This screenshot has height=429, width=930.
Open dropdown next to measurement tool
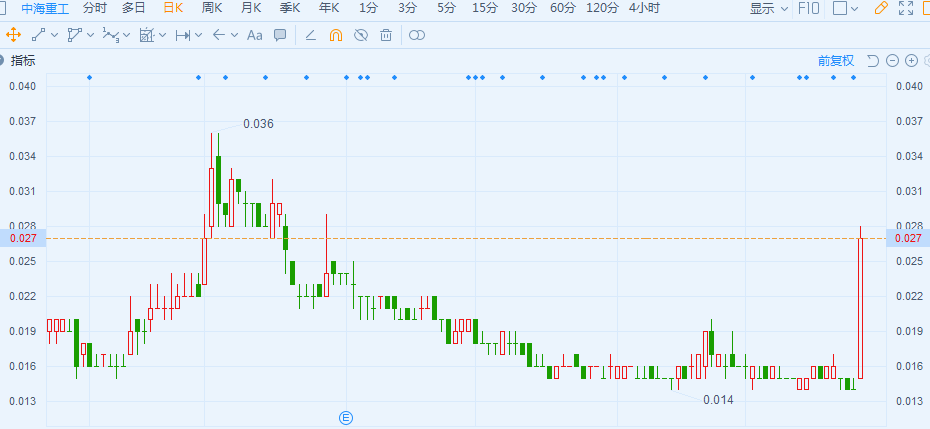point(163,36)
